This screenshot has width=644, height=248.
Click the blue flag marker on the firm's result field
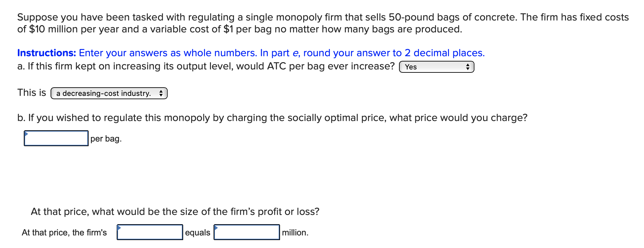[x=120, y=228]
